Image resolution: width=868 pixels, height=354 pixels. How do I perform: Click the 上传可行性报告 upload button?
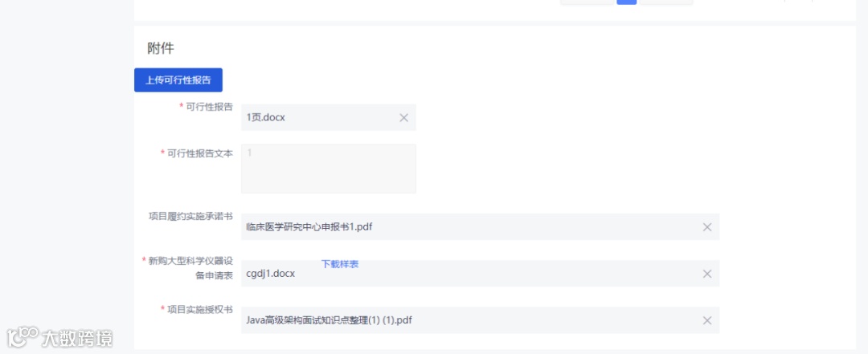click(x=178, y=80)
